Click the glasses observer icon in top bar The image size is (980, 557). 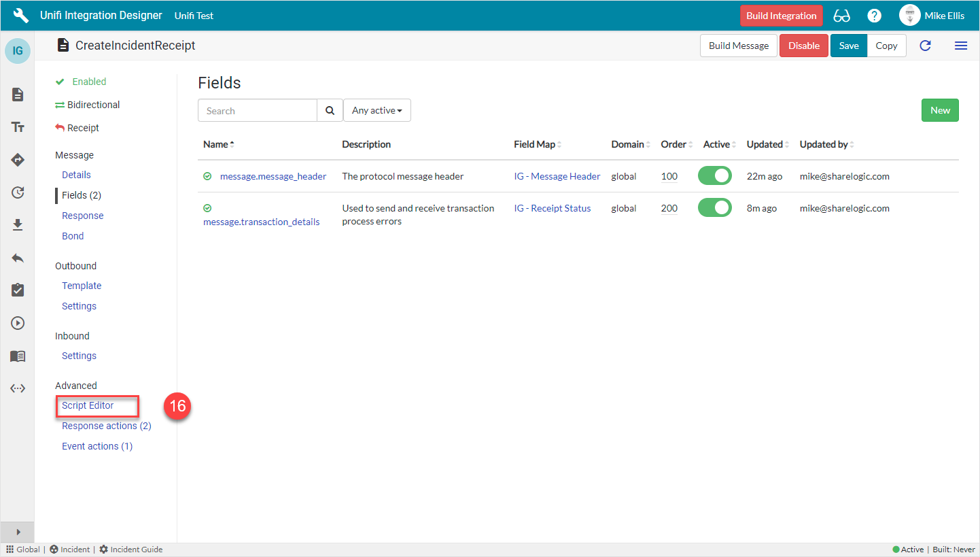tap(841, 15)
